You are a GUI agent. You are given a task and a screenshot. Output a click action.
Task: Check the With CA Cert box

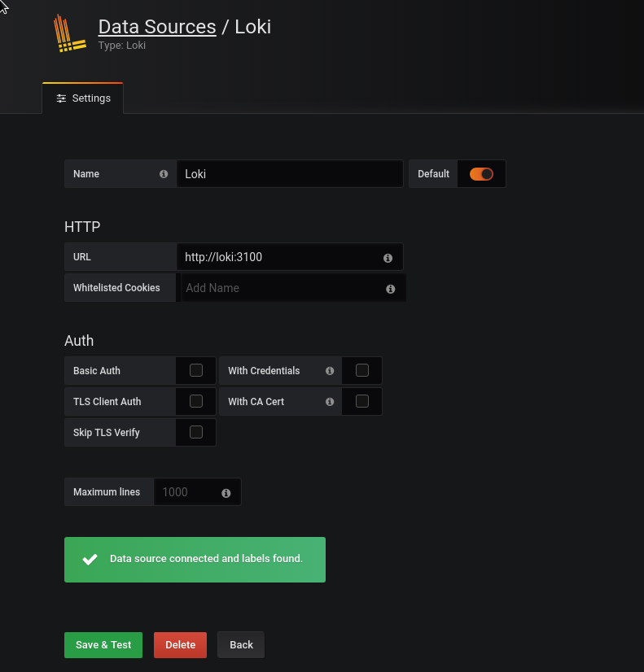pyautogui.click(x=361, y=401)
